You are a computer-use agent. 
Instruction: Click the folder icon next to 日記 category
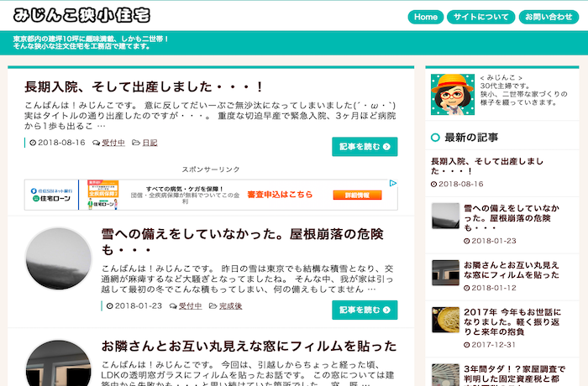coord(135,143)
